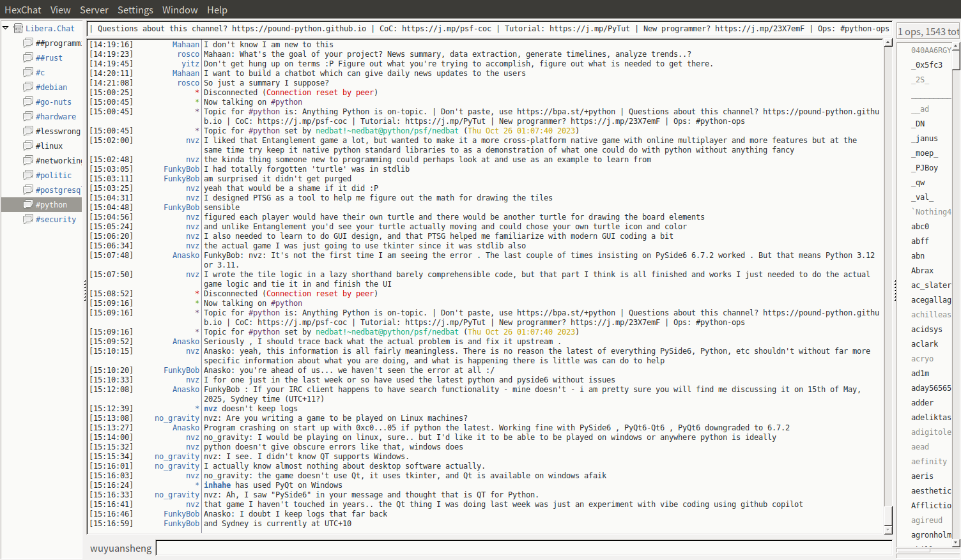The width and height of the screenshot is (961, 560).
Task: Click nick yitz in the 14:19:45 message
Action: pyautogui.click(x=190, y=64)
